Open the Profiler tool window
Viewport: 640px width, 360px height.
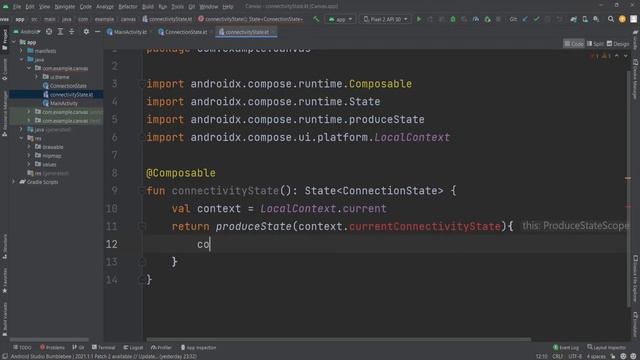[x=162, y=347]
